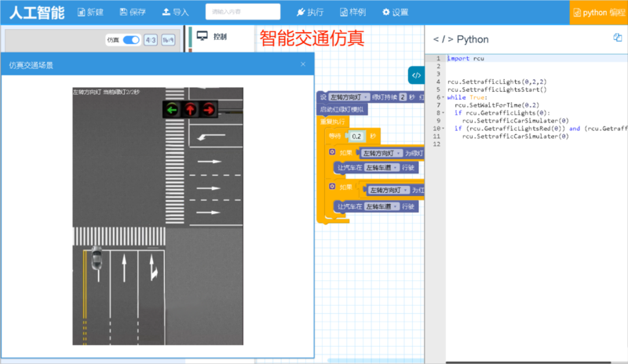This screenshot has width=628, height=364.
Task: Collapse code panel using the </> tab
Action: click(x=416, y=75)
